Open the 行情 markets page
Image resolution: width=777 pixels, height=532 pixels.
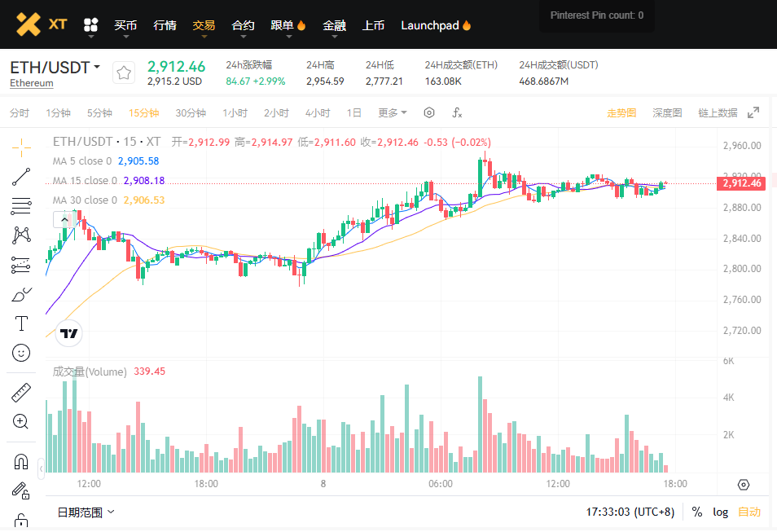click(x=165, y=25)
